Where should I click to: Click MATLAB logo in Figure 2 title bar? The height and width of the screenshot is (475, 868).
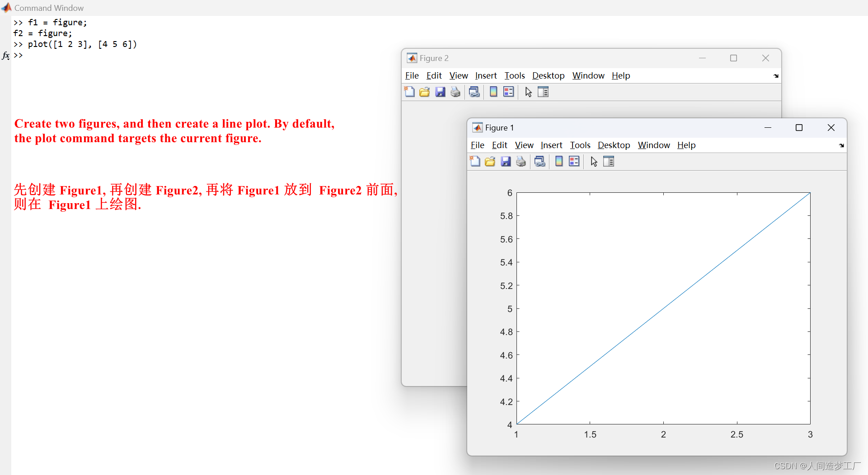coord(412,58)
